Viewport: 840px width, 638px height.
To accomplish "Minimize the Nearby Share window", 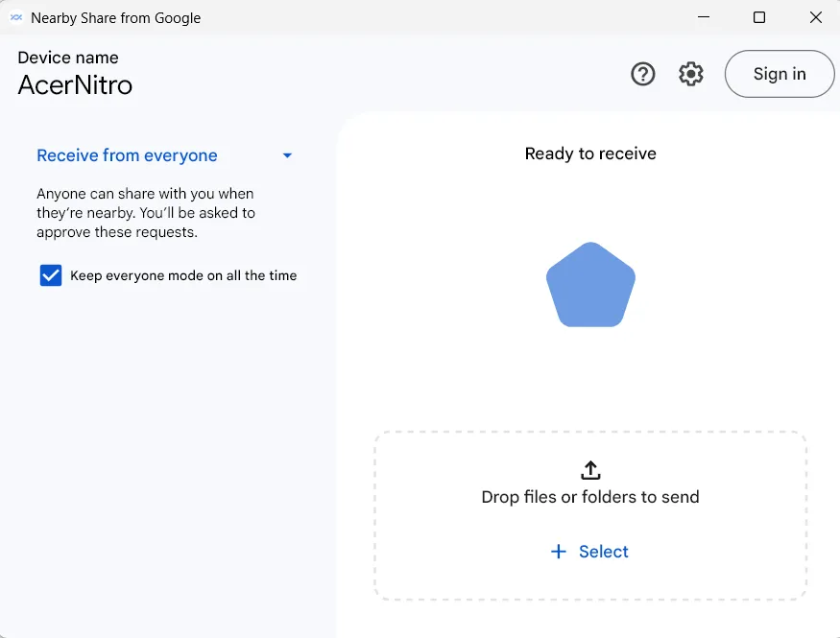I will point(704,17).
